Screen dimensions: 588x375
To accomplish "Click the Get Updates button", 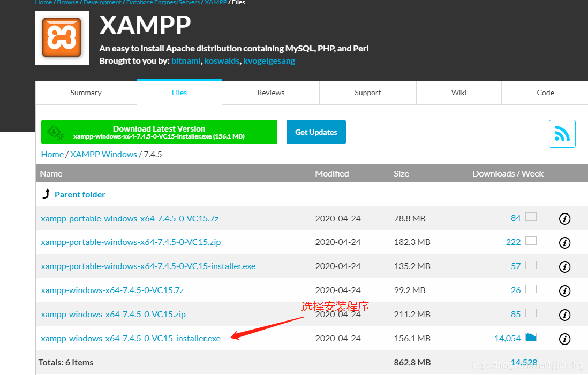I will tap(316, 132).
